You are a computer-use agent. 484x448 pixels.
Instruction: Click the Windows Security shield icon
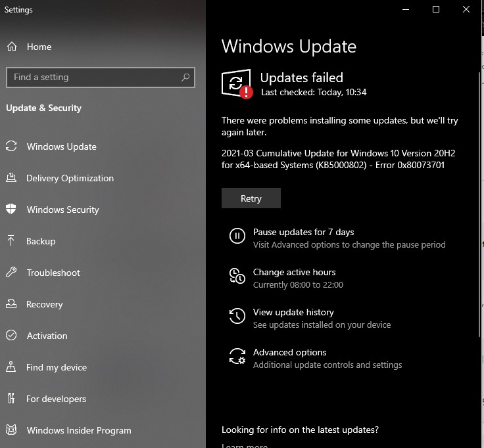tap(11, 209)
